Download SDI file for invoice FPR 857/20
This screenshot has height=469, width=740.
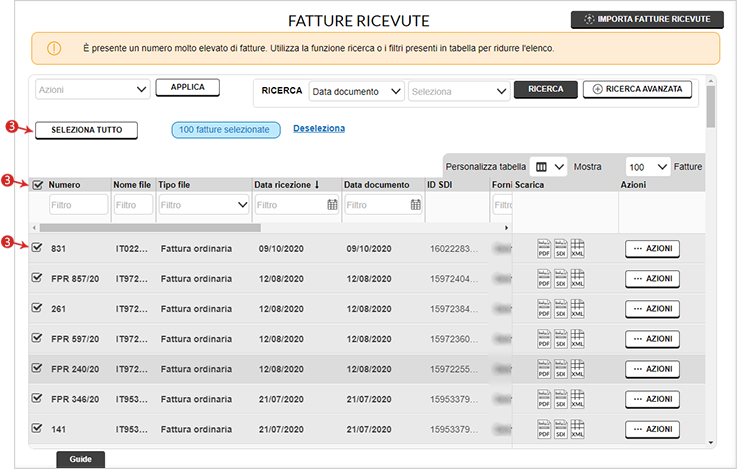pos(560,278)
